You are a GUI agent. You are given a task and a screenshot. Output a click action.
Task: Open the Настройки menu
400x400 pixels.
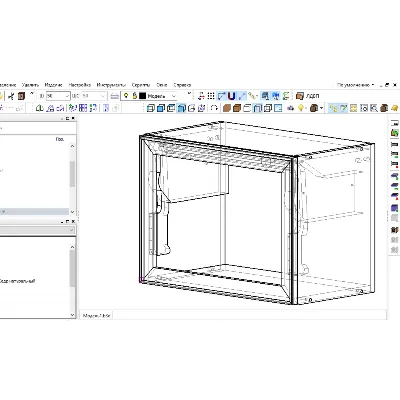[80, 85]
